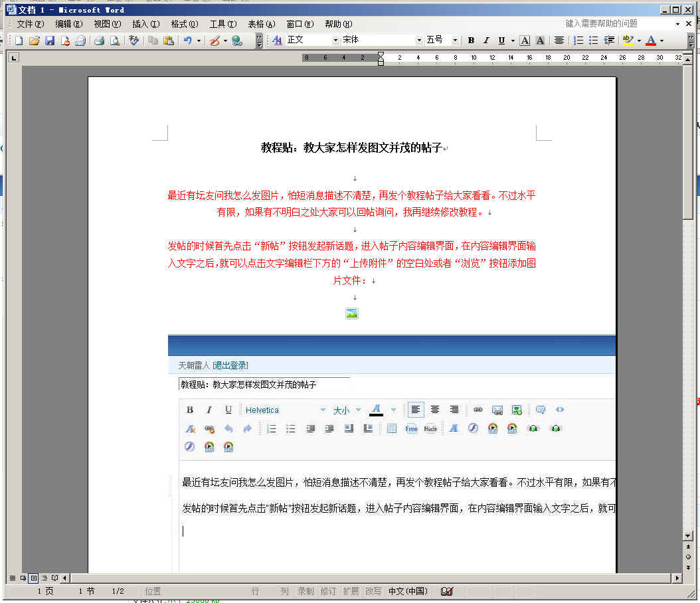Click the Print icon in toolbar
The height and width of the screenshot is (603, 700).
(99, 41)
